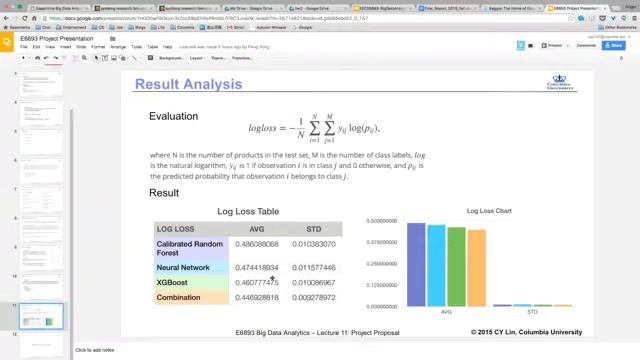
Task: Click the browser address bar URL
Action: pyautogui.click(x=208, y=18)
